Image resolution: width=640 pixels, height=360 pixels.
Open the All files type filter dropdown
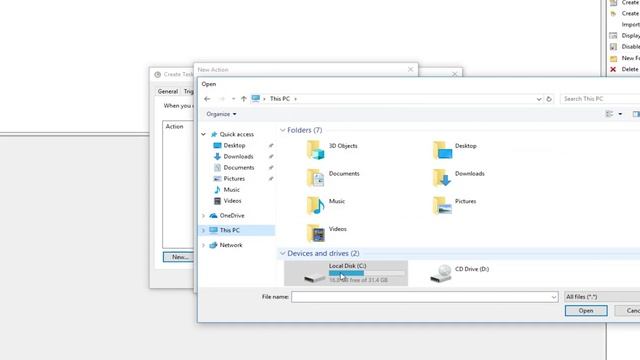(602, 297)
